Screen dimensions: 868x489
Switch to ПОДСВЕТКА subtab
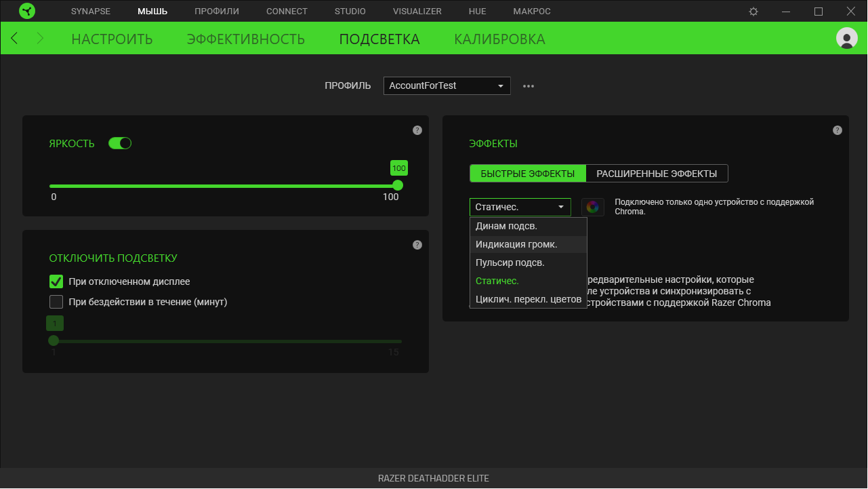[379, 39]
